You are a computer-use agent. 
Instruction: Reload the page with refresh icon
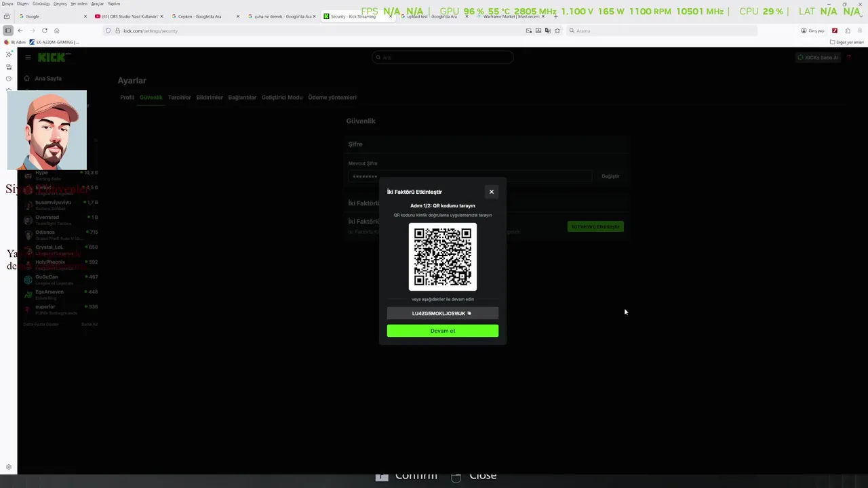pos(45,30)
